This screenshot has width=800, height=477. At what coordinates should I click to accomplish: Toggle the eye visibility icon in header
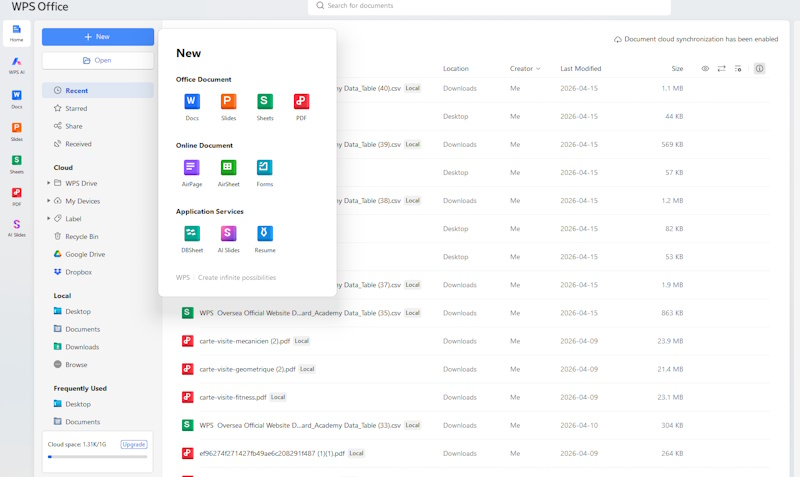705,68
